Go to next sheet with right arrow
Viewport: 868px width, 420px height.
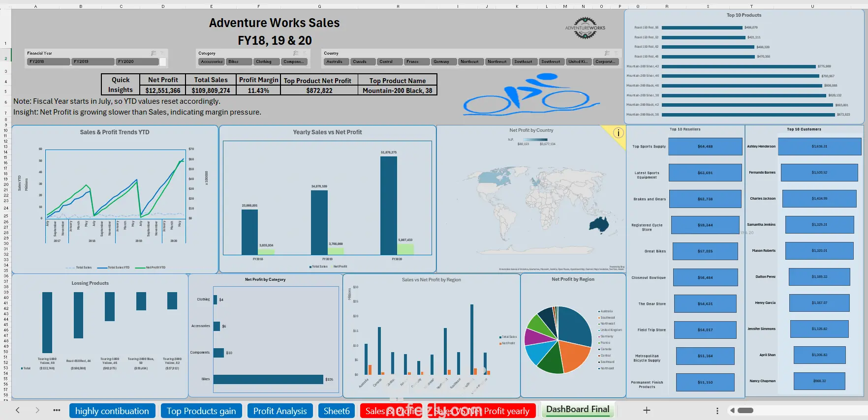37,410
